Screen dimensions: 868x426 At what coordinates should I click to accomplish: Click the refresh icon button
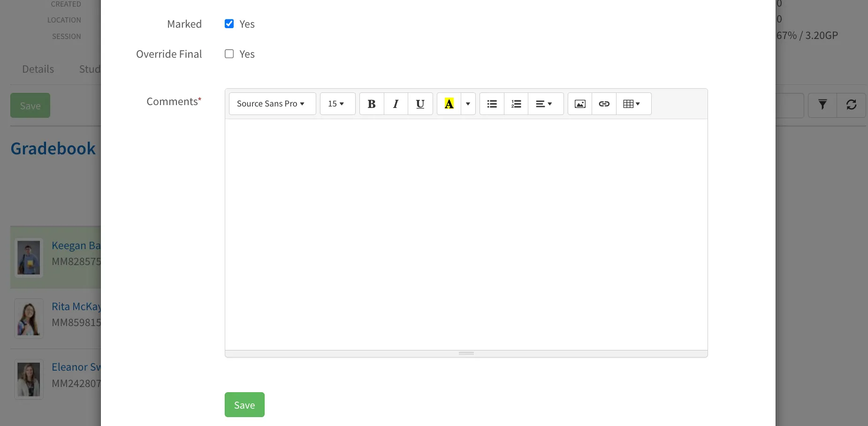tap(852, 105)
